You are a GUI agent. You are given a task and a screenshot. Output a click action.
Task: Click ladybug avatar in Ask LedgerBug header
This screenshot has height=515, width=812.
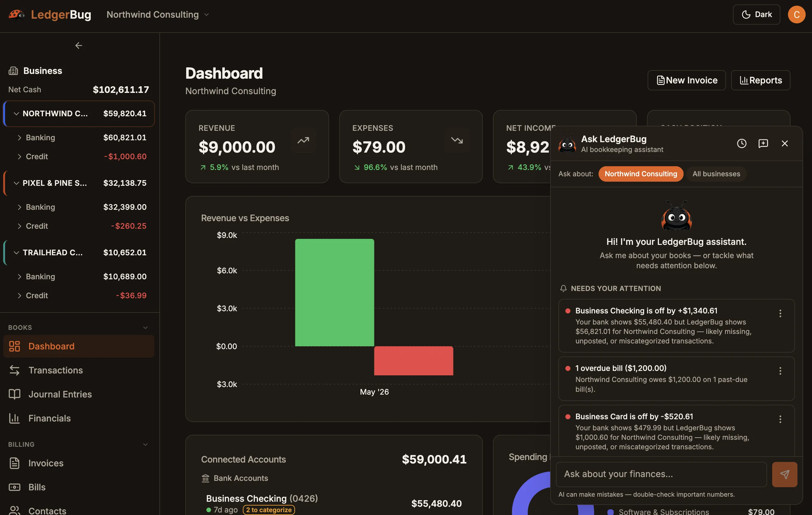click(567, 144)
